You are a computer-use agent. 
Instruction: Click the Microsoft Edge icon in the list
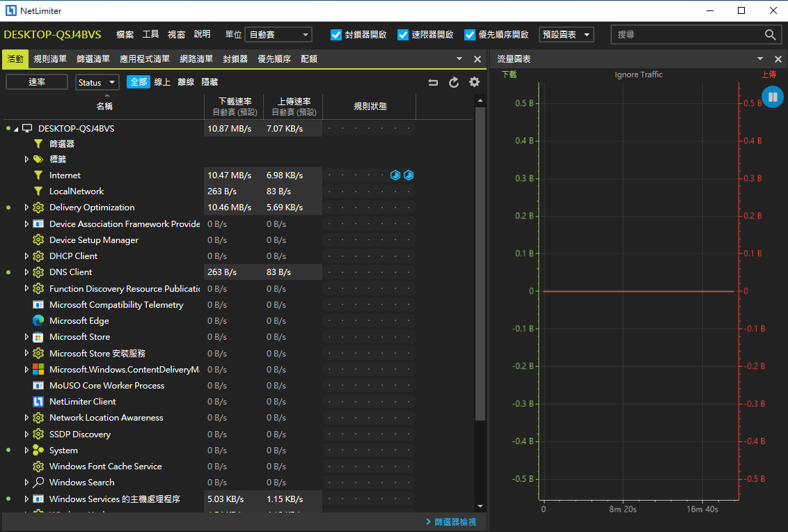coord(38,320)
